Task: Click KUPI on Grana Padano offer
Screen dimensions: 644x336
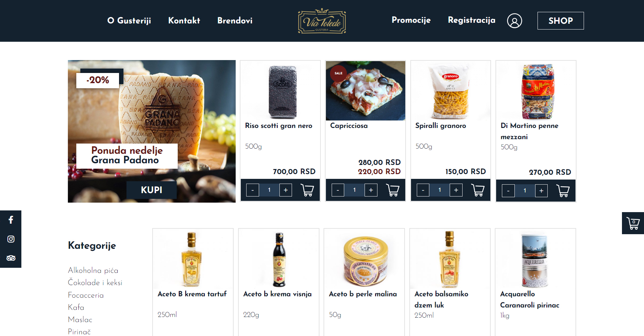Action: pyautogui.click(x=152, y=190)
